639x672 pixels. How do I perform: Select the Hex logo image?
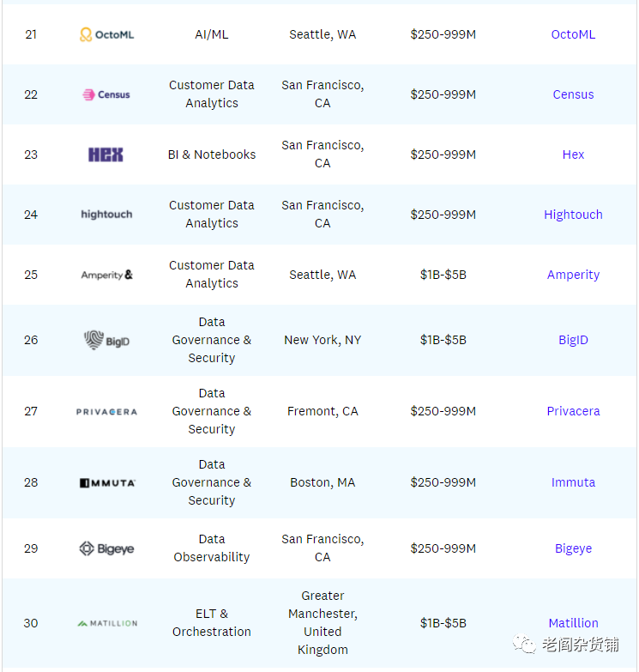(106, 154)
